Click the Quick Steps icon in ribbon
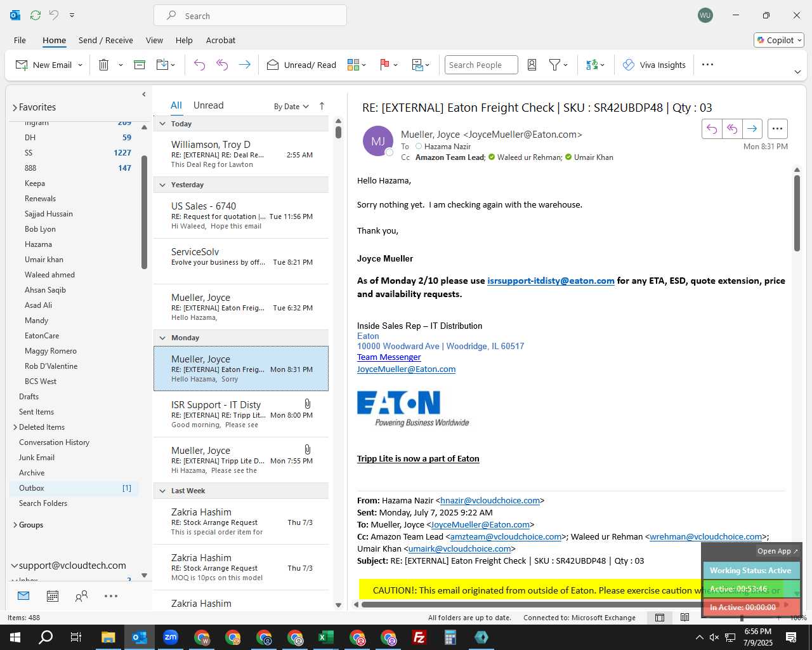Image resolution: width=812 pixels, height=650 pixels. point(417,65)
